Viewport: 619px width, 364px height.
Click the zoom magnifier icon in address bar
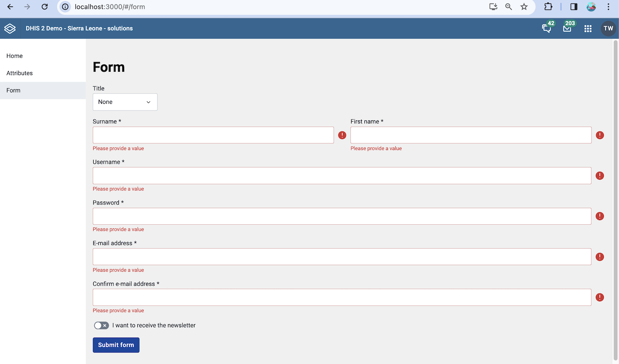click(x=508, y=7)
